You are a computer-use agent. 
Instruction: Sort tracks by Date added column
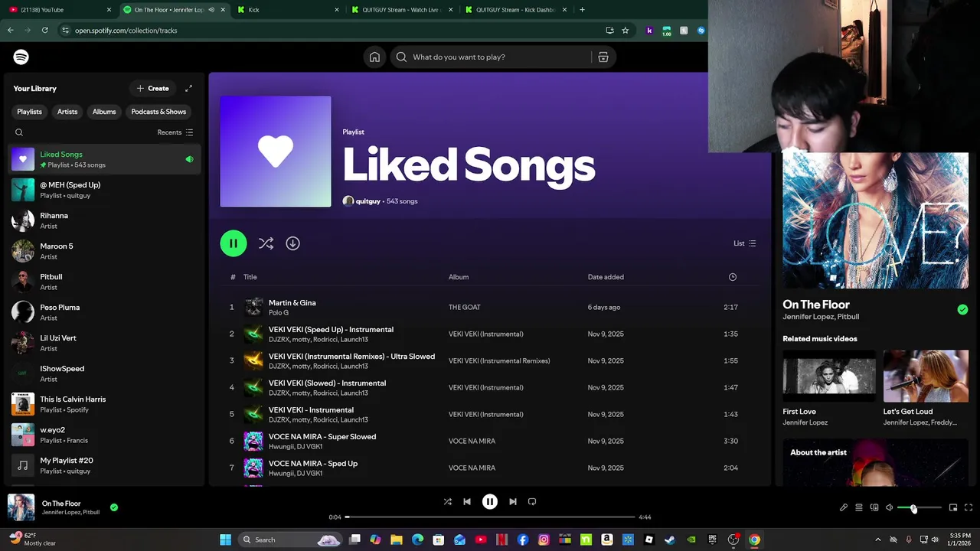pyautogui.click(x=606, y=277)
